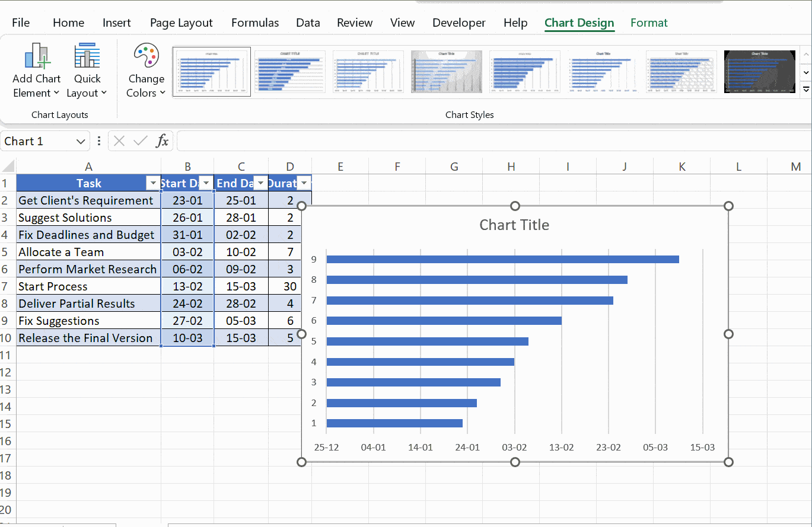
Task: Open the Page Layout tab
Action: point(181,23)
